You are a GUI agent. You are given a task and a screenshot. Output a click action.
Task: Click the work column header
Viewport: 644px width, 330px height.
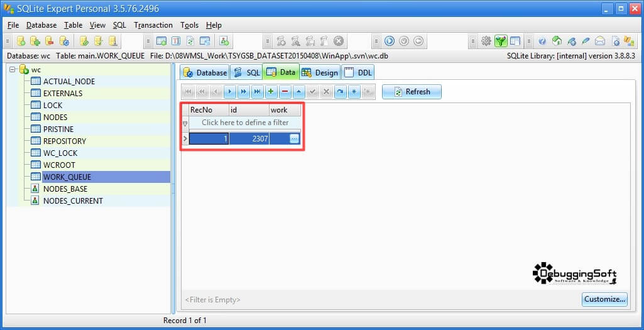(x=285, y=110)
